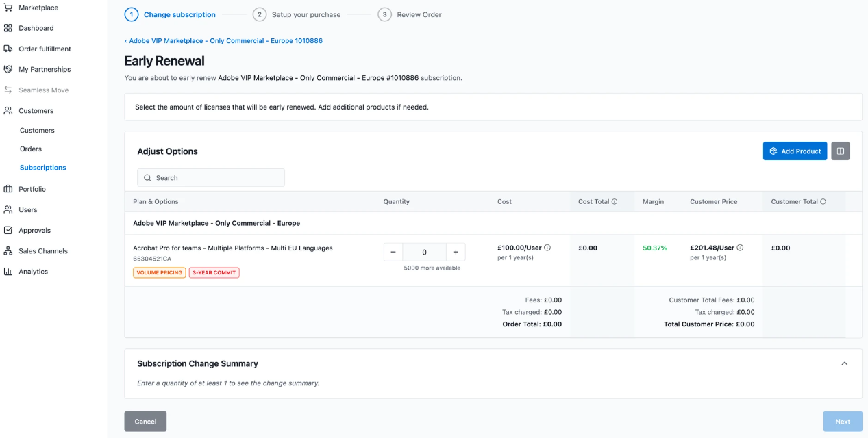The image size is (868, 438).
Task: Click the Users icon in sidebar
Action: pos(8,209)
